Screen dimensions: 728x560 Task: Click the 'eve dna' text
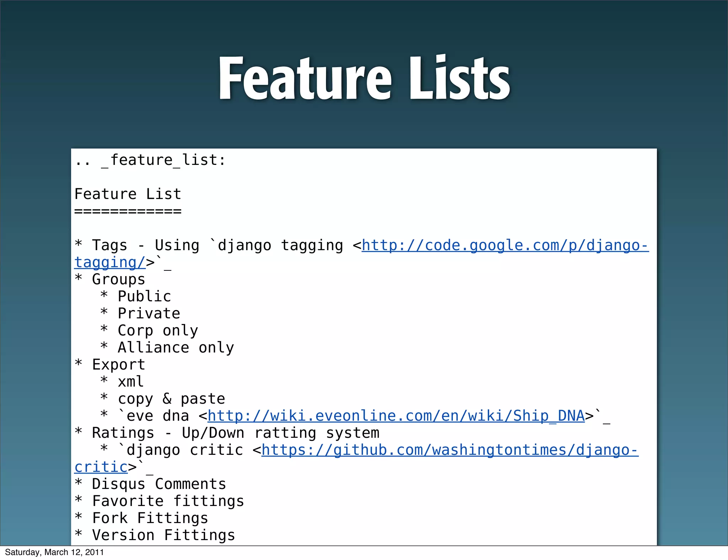tap(158, 416)
